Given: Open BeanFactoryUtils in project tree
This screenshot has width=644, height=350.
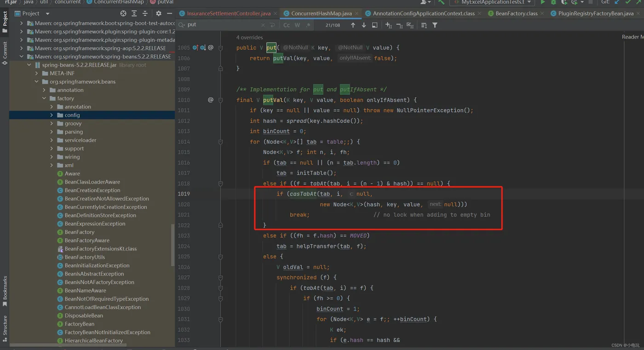Looking at the screenshot, I should (x=85, y=257).
